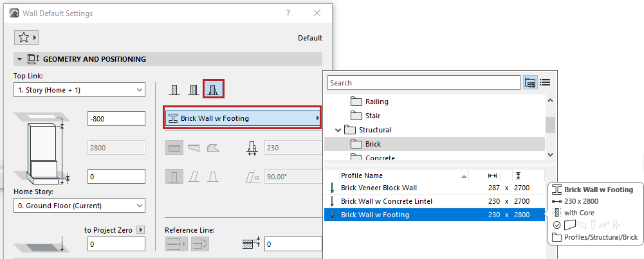Click the profile Search field

pyautogui.click(x=423, y=83)
